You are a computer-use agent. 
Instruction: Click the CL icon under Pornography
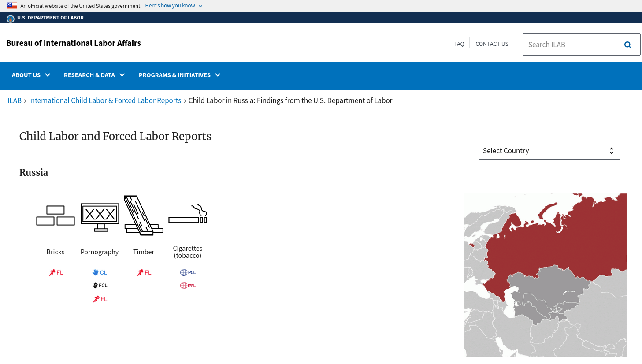pos(100,273)
